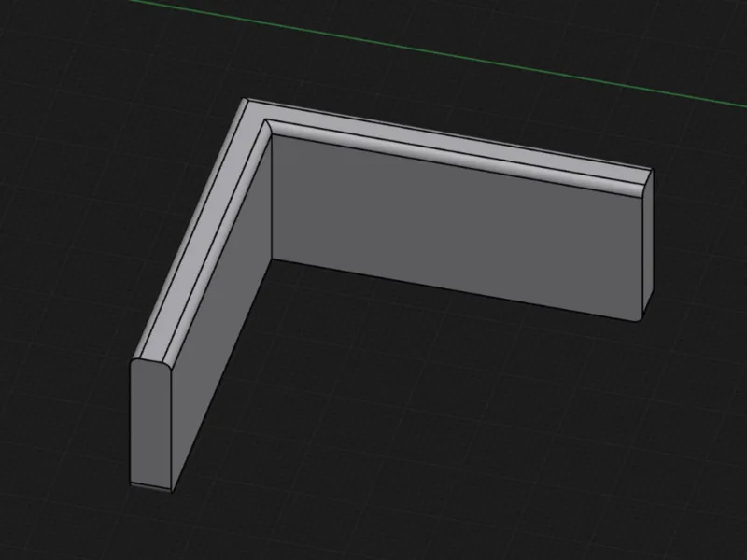The width and height of the screenshot is (747, 560).
Task: Select the vertical inner corner edge between walls
Action: tap(272, 198)
